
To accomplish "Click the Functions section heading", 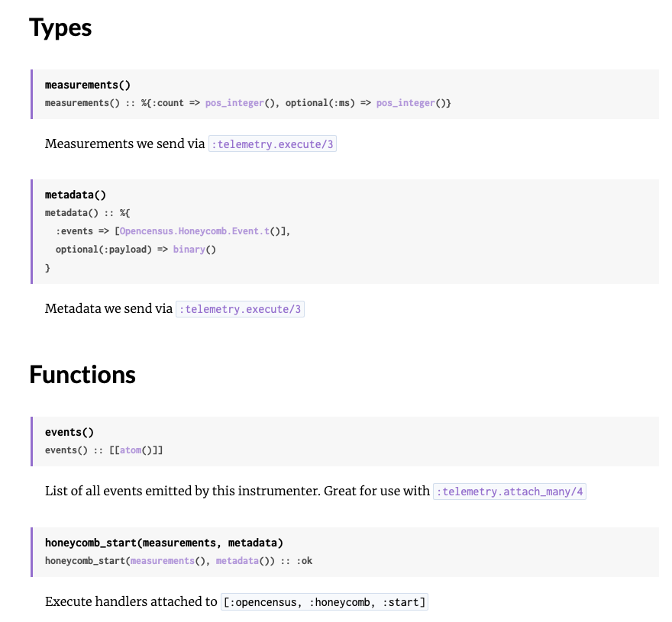I will click(x=82, y=375).
